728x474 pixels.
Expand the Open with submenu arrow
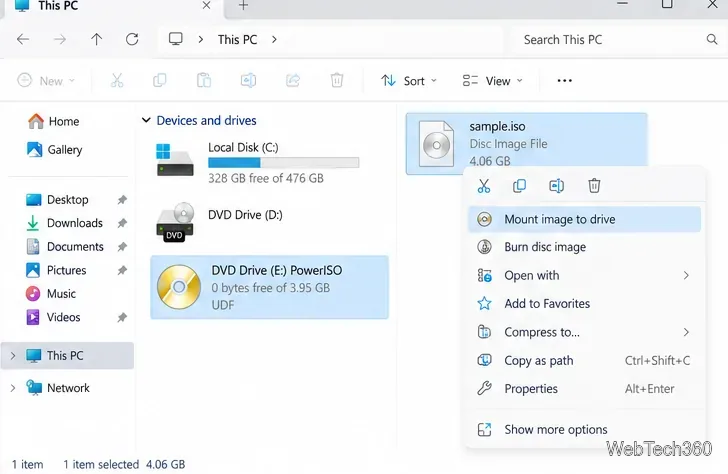tap(686, 275)
